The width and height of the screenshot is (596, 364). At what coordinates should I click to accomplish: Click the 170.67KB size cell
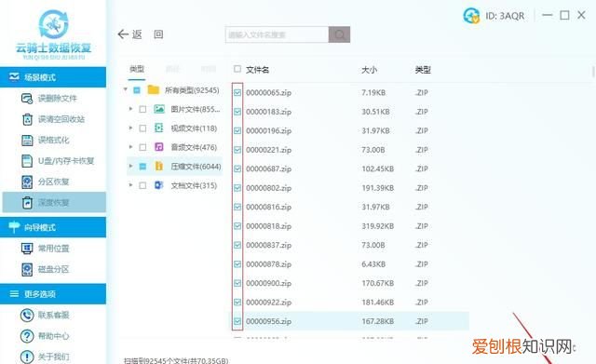tap(377, 283)
